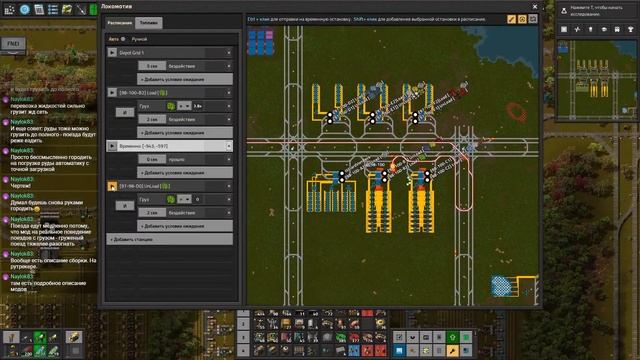This screenshot has height=360, width=640.
Task: Click the blue shortcut bar button
Action: 399,350
